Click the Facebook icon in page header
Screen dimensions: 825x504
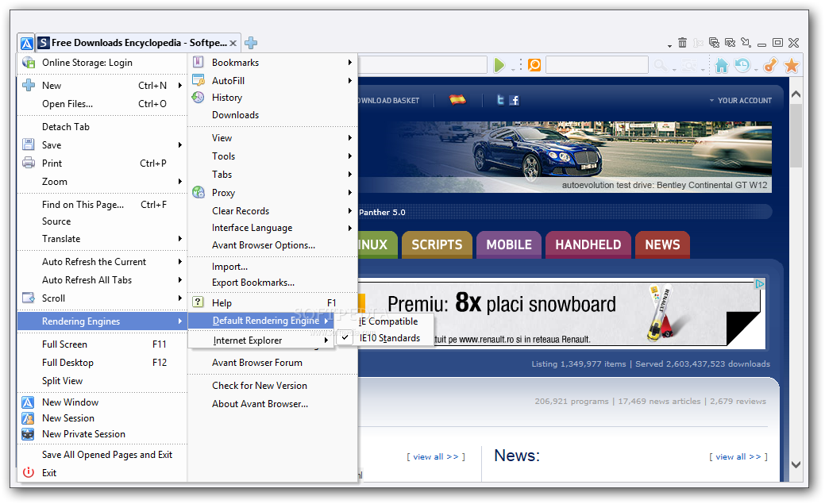click(x=514, y=100)
